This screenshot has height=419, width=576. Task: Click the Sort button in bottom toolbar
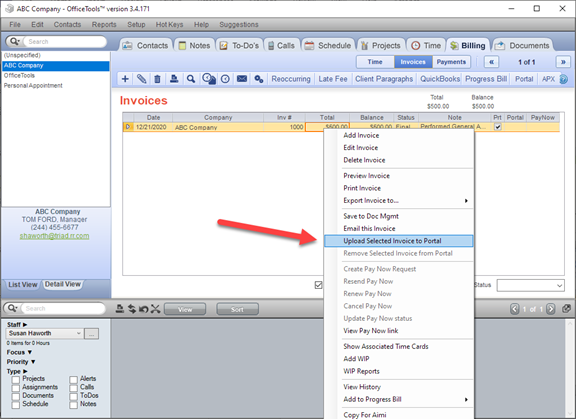237,309
